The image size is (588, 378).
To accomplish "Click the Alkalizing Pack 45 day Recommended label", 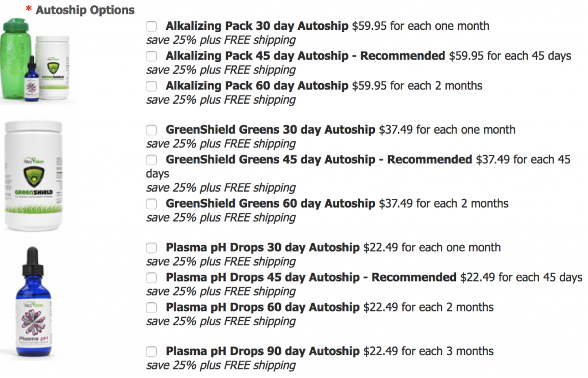I will point(305,56).
